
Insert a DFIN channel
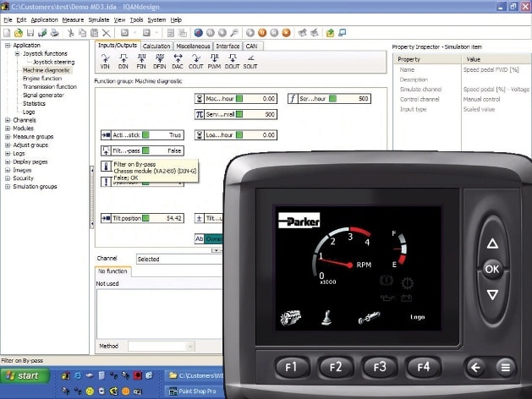pyautogui.click(x=160, y=62)
